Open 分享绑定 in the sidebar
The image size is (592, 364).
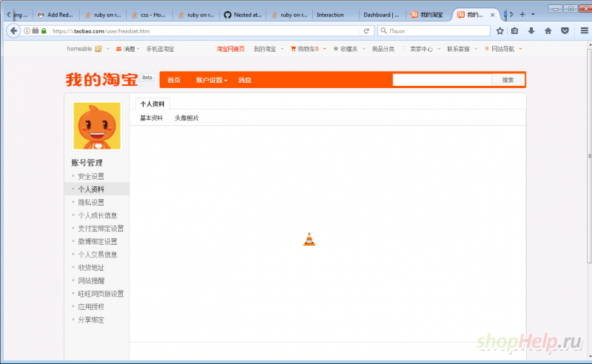click(91, 320)
